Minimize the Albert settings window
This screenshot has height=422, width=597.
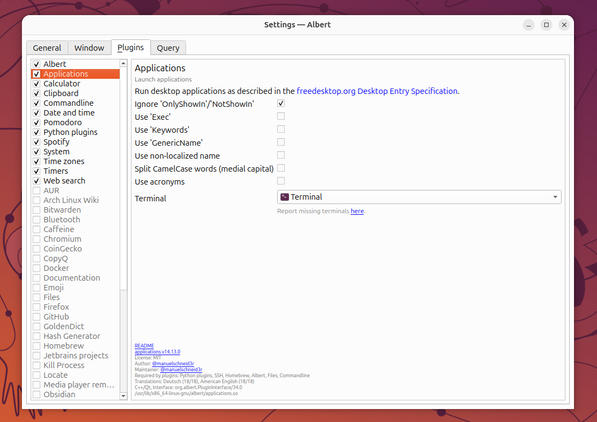(x=528, y=25)
